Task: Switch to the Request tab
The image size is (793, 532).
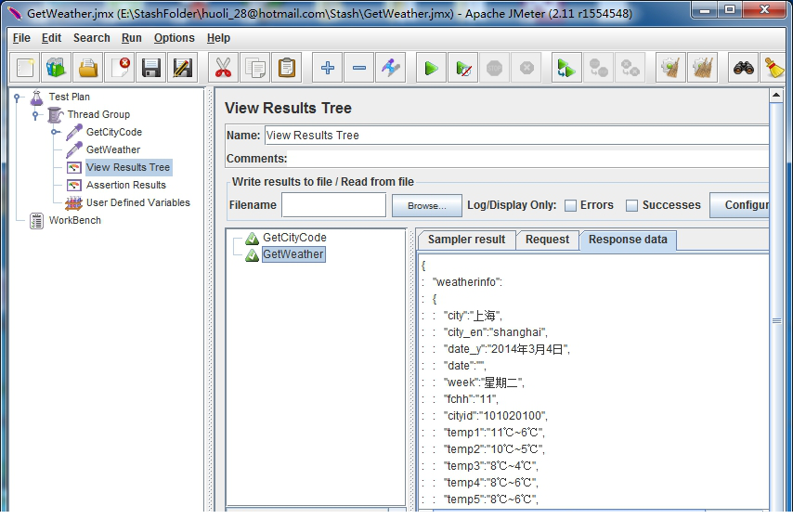Action: click(547, 240)
